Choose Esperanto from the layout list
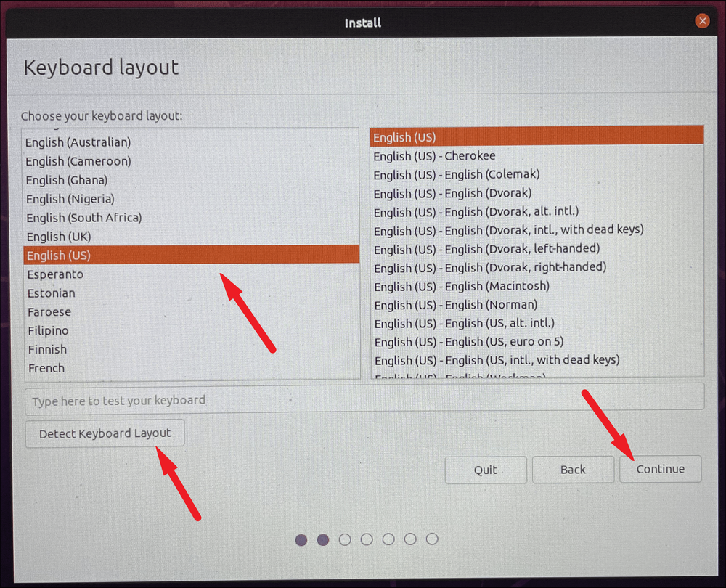The image size is (726, 588). (x=191, y=274)
